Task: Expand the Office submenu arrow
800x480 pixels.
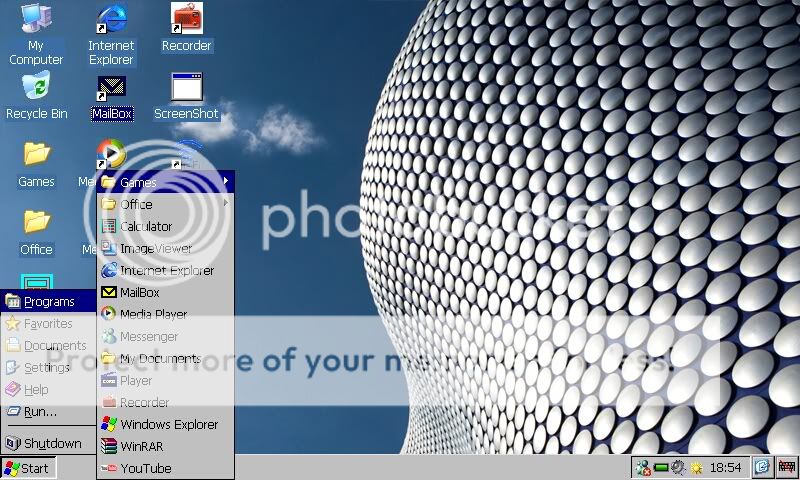Action: tap(226, 203)
